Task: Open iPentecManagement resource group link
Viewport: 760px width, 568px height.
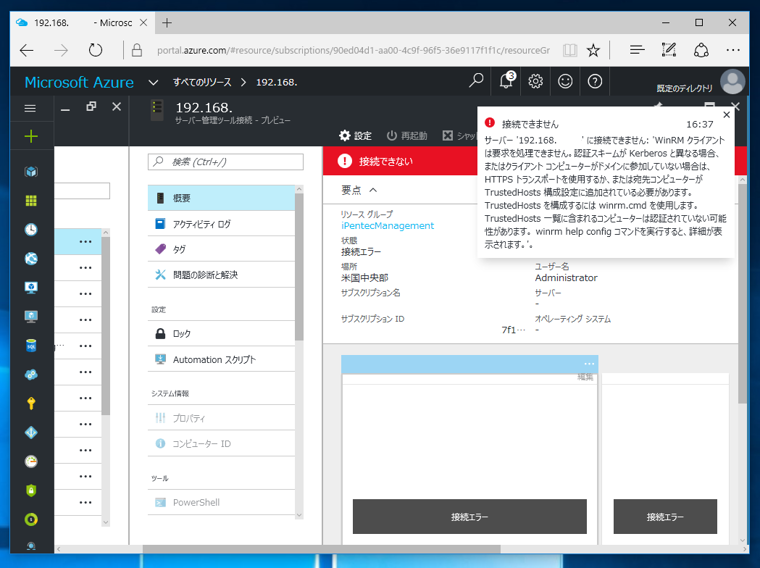Action: (387, 226)
